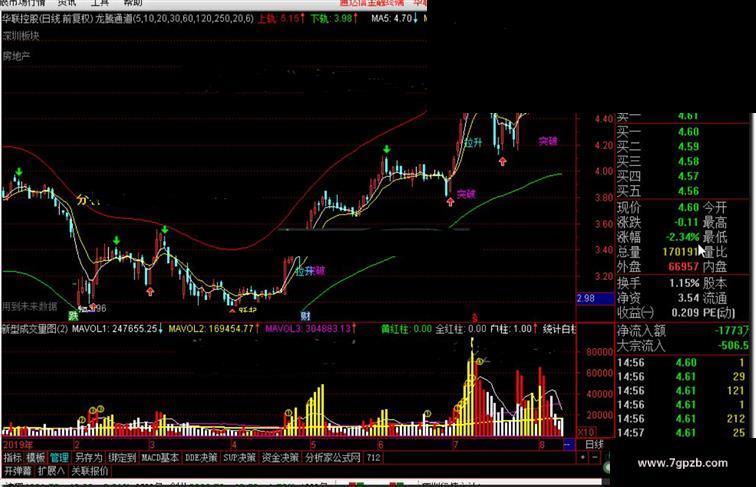Click the month 7 marker on the time axis
The height and width of the screenshot is (487, 756).
point(454,445)
